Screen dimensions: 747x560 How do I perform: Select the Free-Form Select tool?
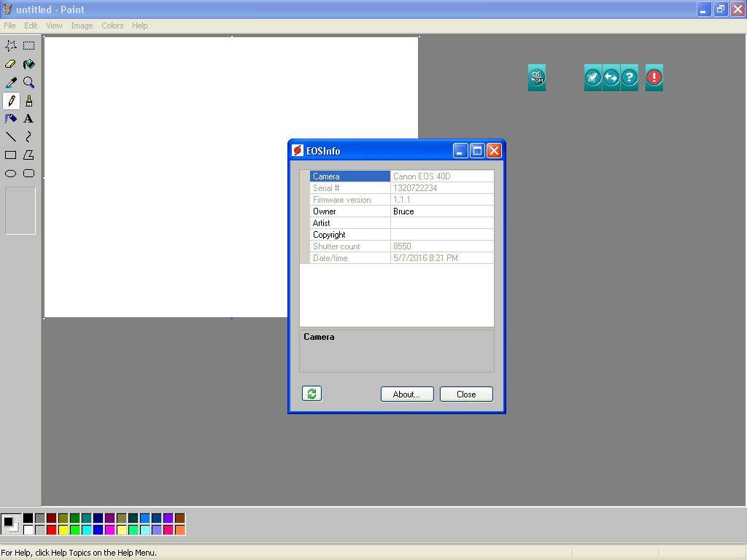10,46
